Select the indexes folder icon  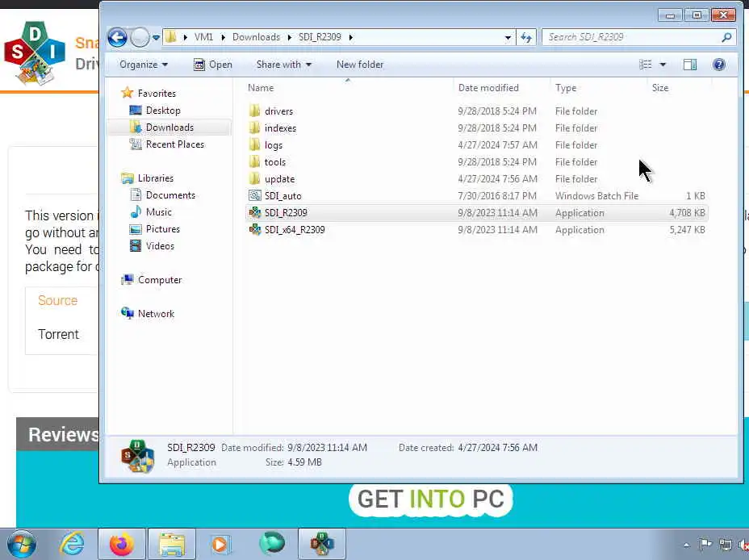pyautogui.click(x=255, y=128)
